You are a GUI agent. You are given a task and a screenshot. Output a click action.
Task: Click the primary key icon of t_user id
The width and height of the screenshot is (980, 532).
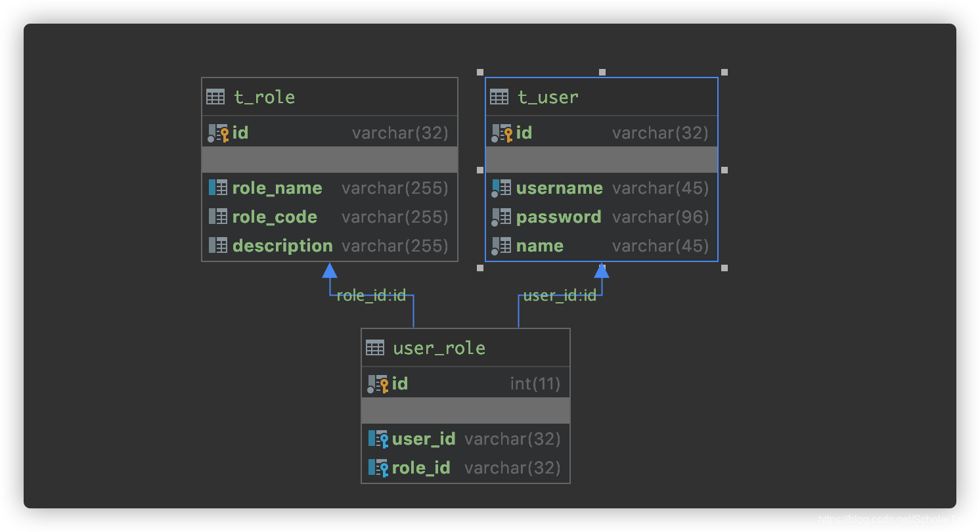pyautogui.click(x=502, y=133)
